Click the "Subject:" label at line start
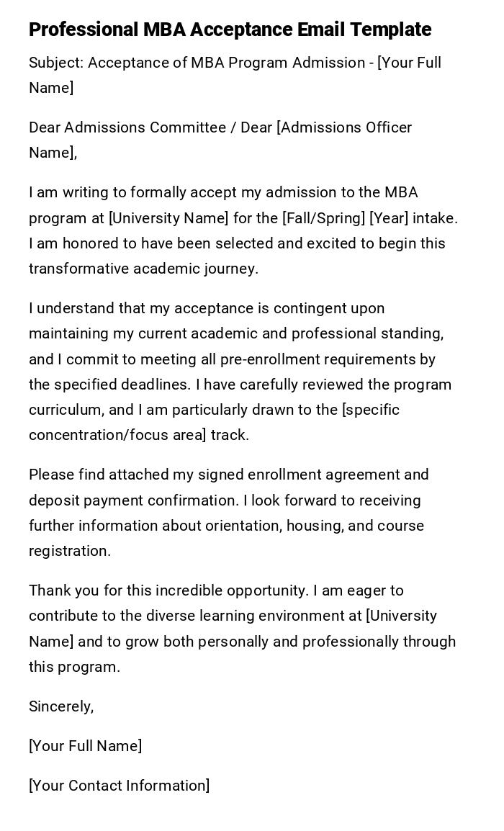This screenshot has height=831, width=504. pos(55,63)
